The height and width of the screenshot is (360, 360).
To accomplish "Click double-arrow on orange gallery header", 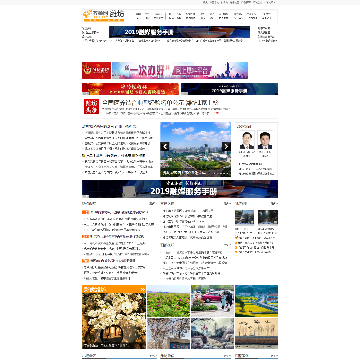I will tap(143, 289).
